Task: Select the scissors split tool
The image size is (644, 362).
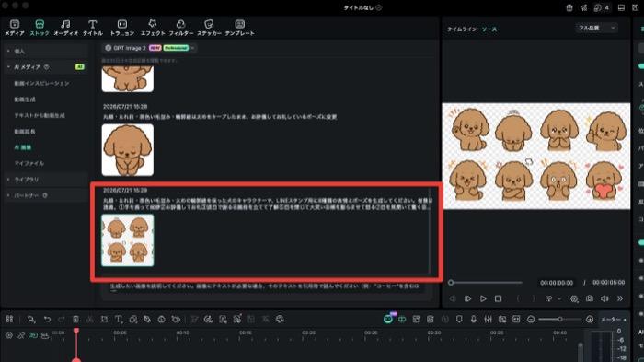Action: [90, 320]
